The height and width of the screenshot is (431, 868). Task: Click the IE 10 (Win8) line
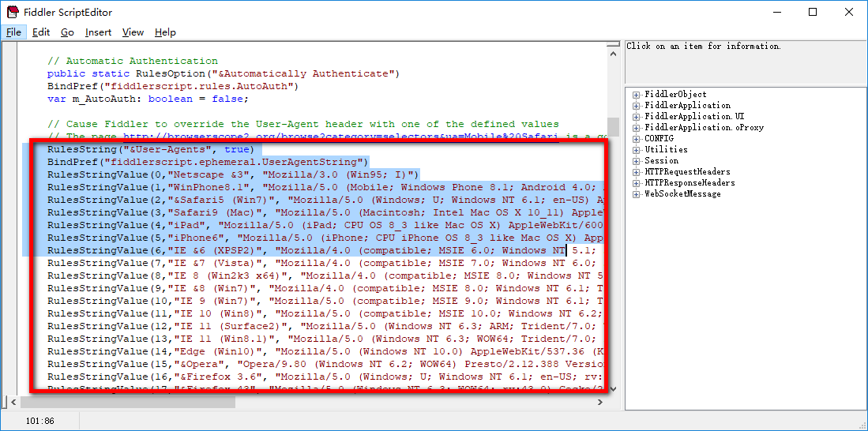pos(325,313)
